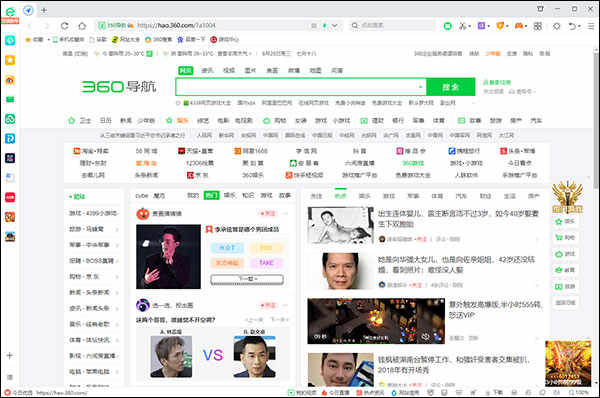The image size is (600, 398).
Task: Click the page vertical scrollbar
Action: click(x=596, y=121)
